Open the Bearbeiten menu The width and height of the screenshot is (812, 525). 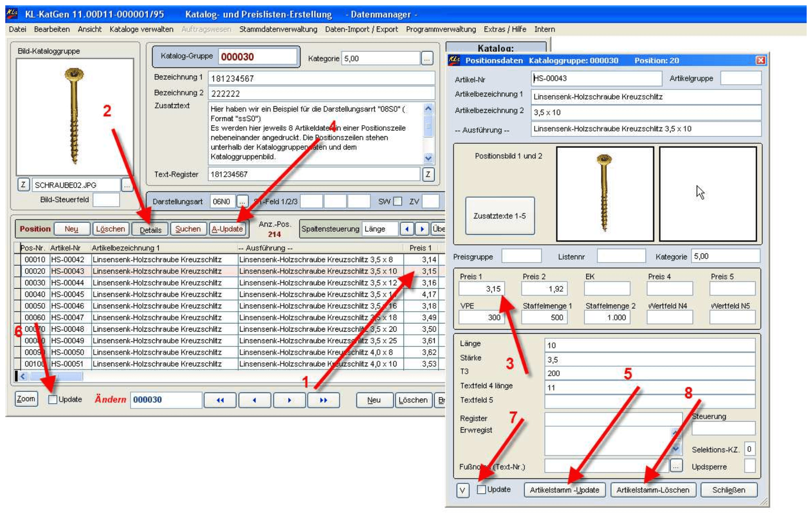coord(52,29)
